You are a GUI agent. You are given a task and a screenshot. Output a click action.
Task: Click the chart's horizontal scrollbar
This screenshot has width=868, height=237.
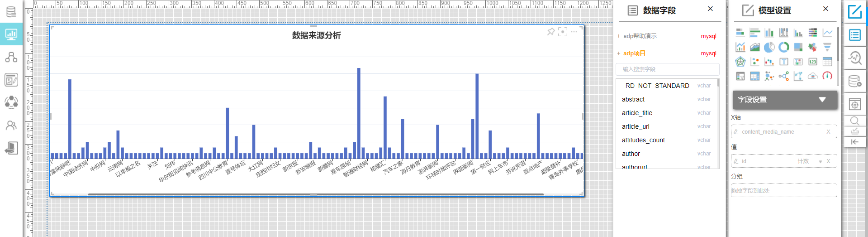click(316, 194)
